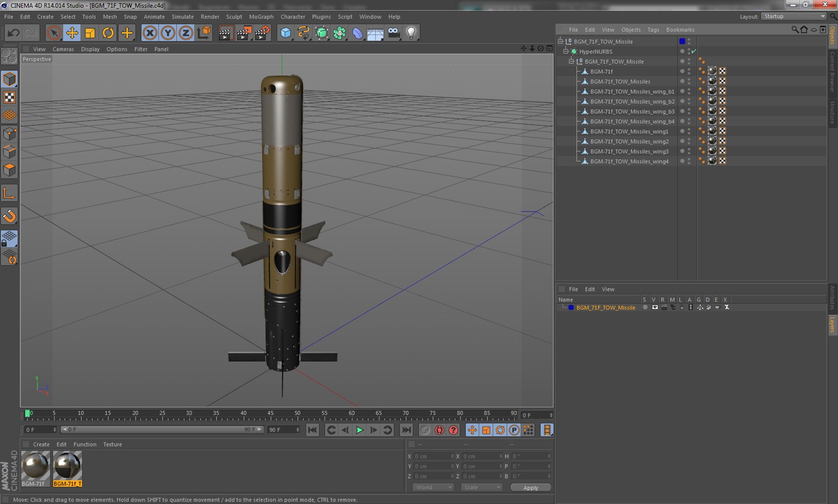838x504 pixels.
Task: Open the Render menu
Action: click(210, 17)
